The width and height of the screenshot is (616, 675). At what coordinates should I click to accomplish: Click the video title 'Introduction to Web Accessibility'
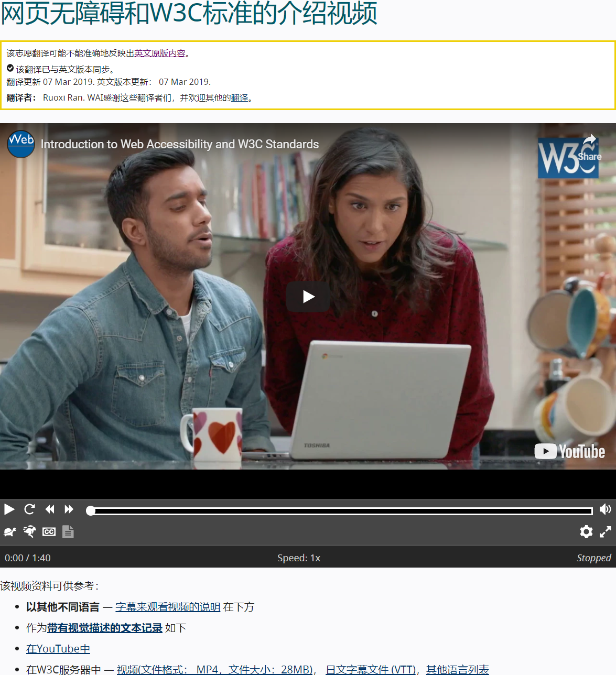tap(179, 144)
